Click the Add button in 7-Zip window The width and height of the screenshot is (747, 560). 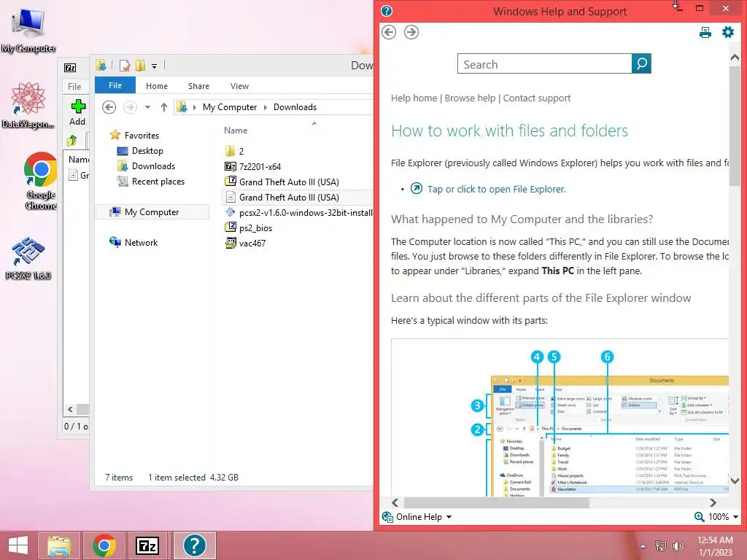click(77, 112)
